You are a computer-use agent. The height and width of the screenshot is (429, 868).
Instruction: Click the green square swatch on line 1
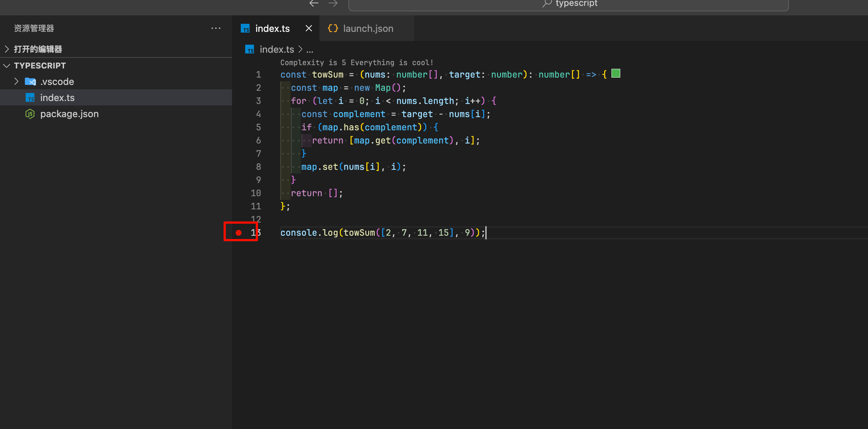616,74
